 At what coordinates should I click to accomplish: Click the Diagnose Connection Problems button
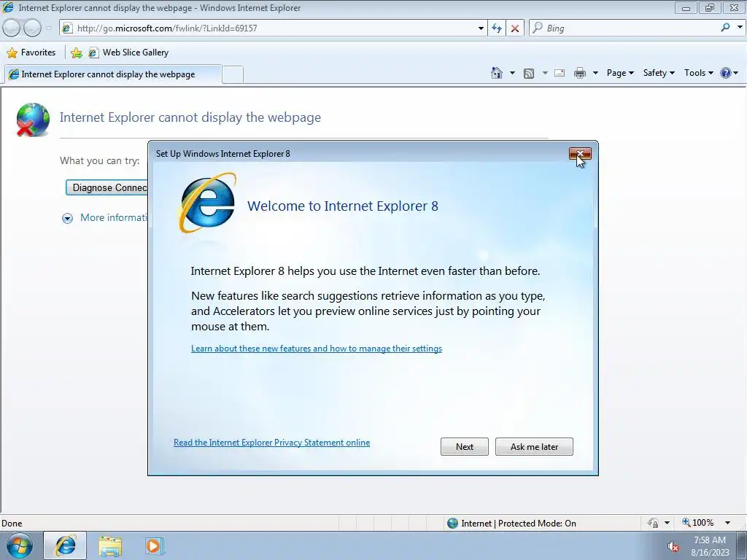[107, 187]
